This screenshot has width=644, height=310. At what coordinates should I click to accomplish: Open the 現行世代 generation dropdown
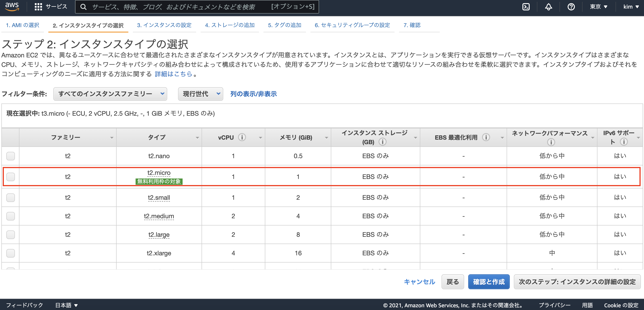point(200,94)
